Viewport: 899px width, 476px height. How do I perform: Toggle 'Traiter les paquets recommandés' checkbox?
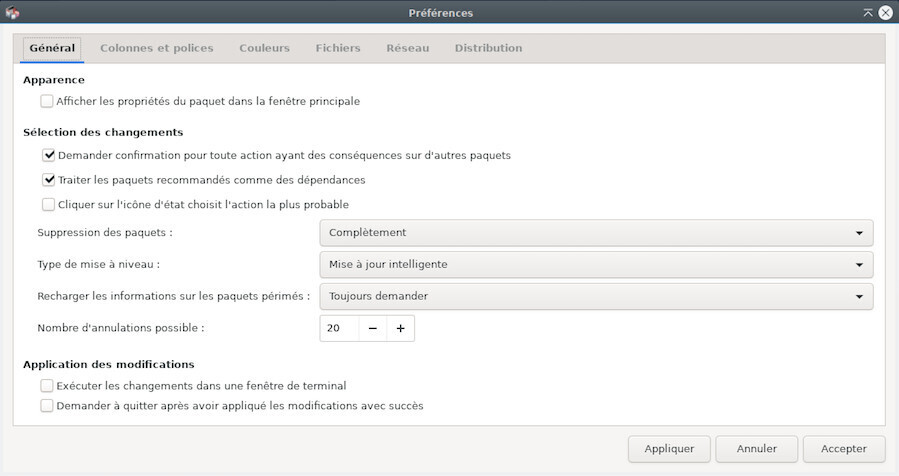tap(48, 180)
